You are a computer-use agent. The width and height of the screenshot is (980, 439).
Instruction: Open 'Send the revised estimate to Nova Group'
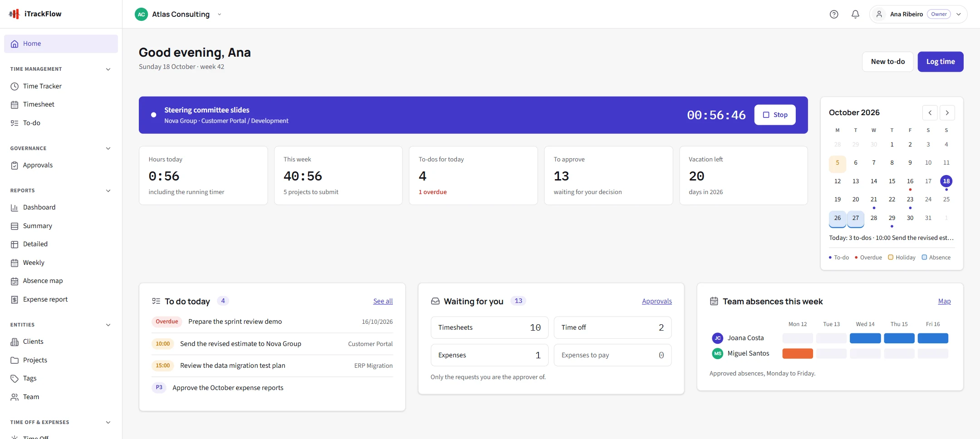272,344
